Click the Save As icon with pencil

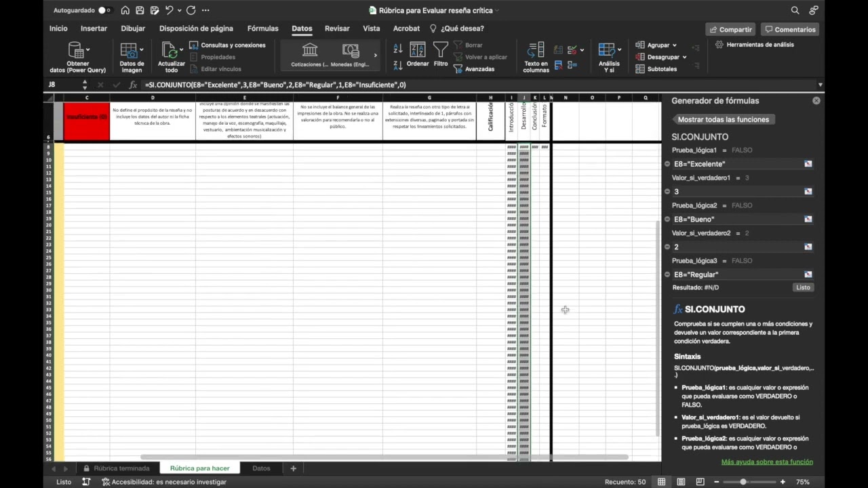pyautogui.click(x=154, y=10)
